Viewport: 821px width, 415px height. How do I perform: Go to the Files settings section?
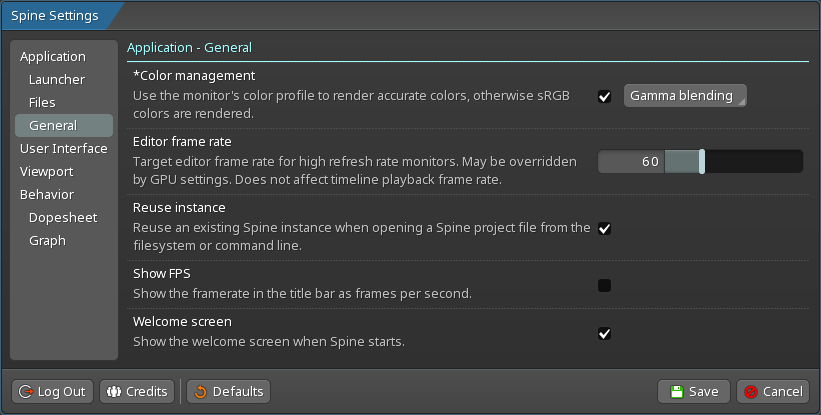42,103
